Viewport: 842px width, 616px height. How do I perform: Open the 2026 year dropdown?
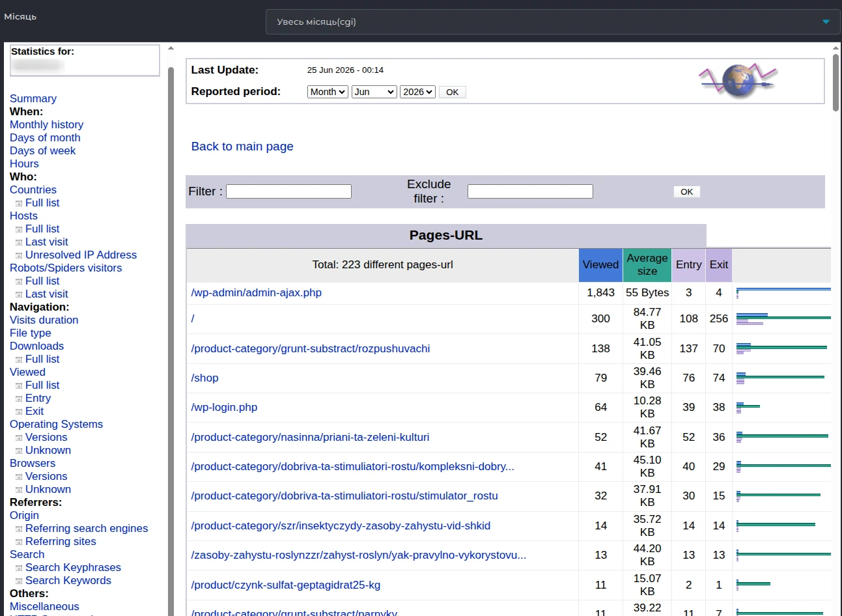point(417,92)
